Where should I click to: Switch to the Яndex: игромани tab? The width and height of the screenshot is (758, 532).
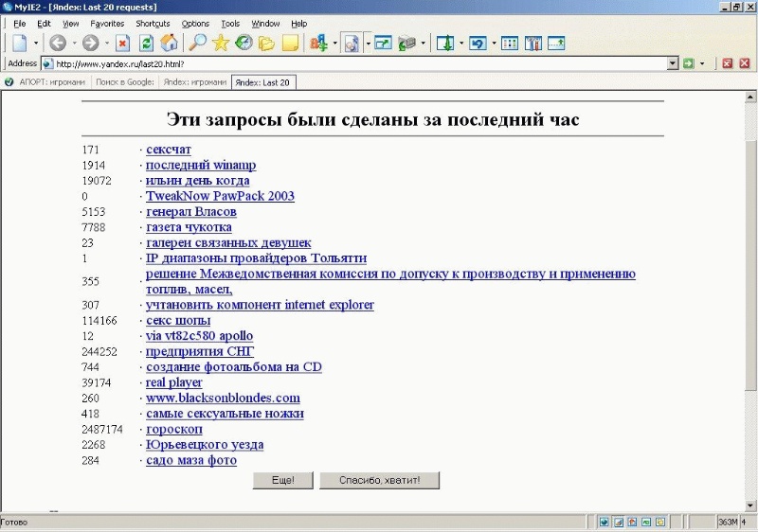pos(195,82)
